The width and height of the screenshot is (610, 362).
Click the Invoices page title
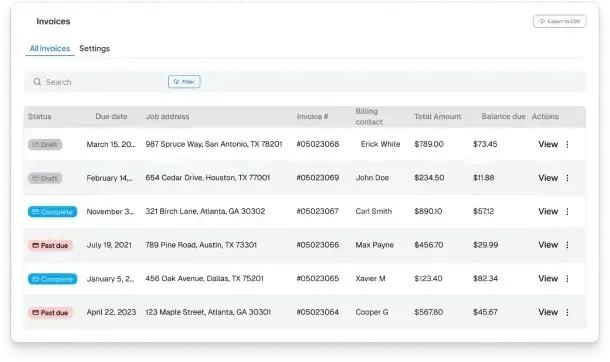[53, 21]
